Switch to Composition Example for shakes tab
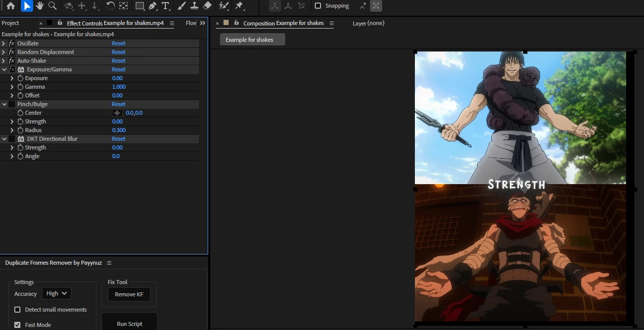The height and width of the screenshot is (330, 644). 283,23
